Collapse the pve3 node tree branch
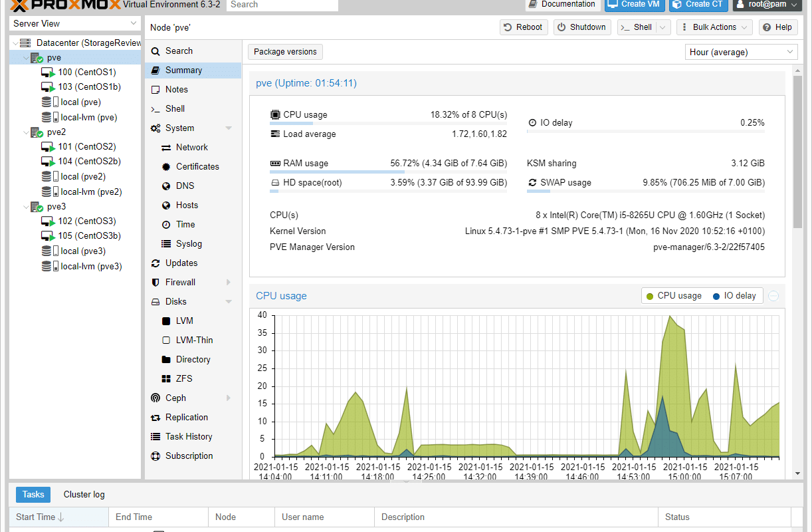 click(x=26, y=207)
